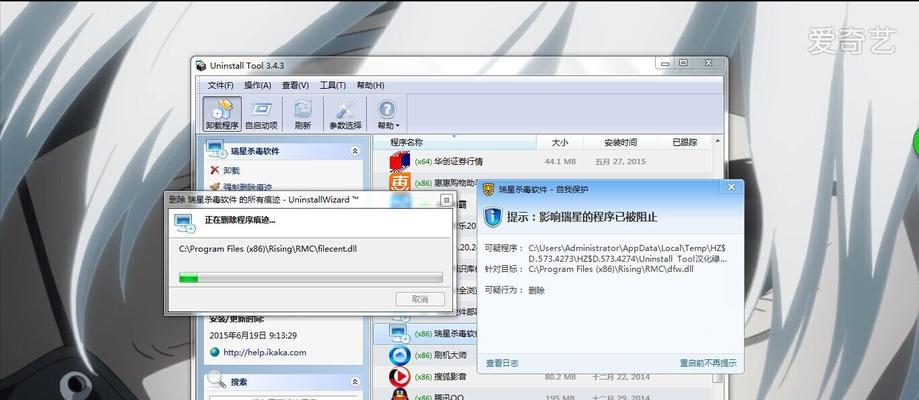The width and height of the screenshot is (919, 400).
Task: Open the 文件(F) menu
Action: (x=220, y=86)
